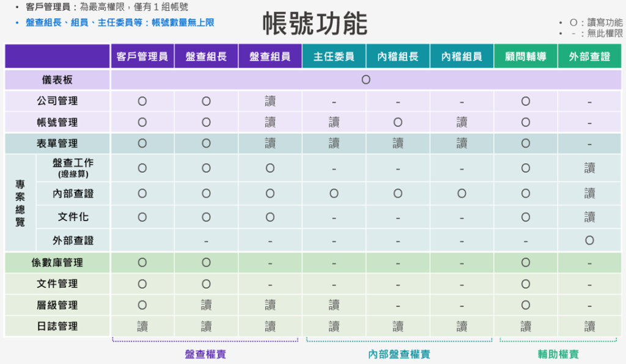Click the 內部盤查權責 footer label
Screen dimensions: 626x364
pyautogui.click(x=399, y=354)
